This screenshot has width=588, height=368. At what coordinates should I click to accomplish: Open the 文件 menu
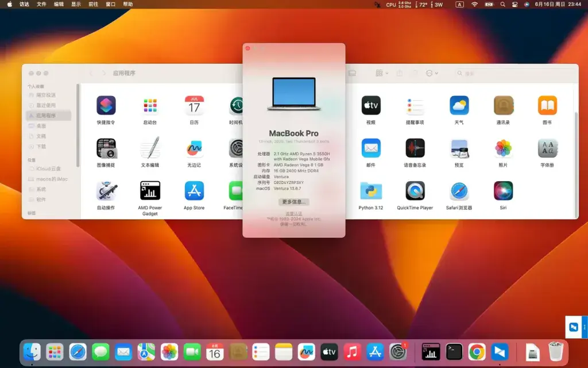click(x=41, y=4)
